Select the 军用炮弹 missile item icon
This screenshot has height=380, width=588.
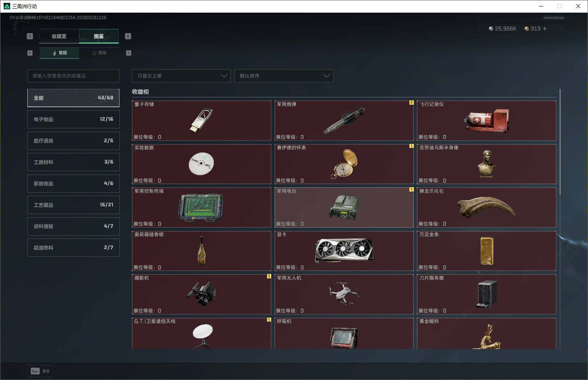[x=344, y=121]
